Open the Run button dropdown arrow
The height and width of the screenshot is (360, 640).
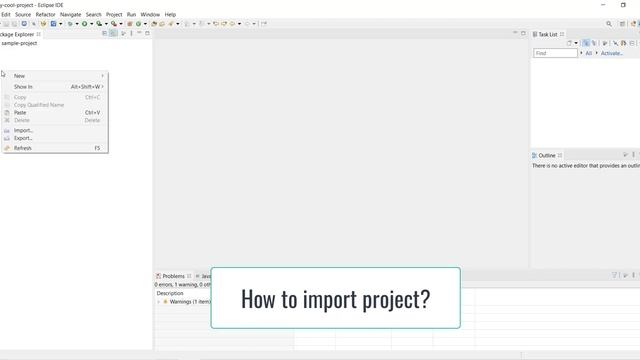tap(91, 24)
